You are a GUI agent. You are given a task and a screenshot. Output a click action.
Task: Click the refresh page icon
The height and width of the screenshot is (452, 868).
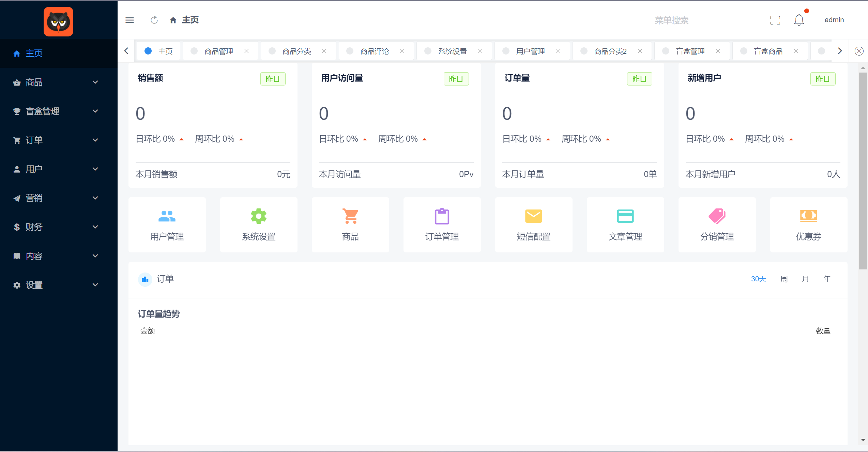tap(154, 20)
